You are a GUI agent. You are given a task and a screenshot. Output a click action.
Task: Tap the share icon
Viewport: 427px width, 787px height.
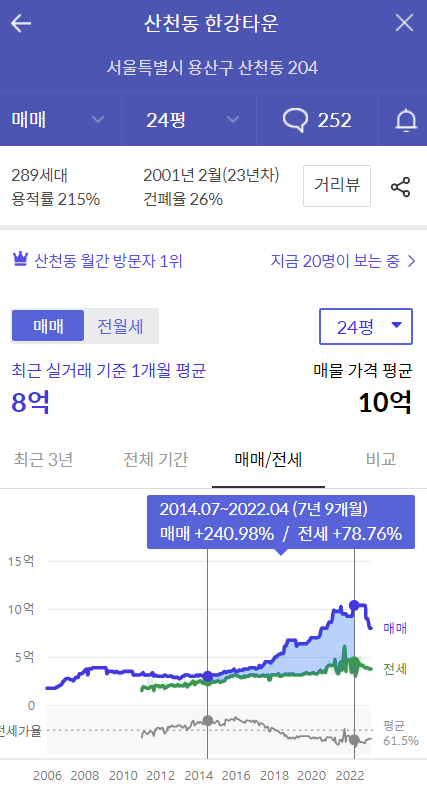400,187
